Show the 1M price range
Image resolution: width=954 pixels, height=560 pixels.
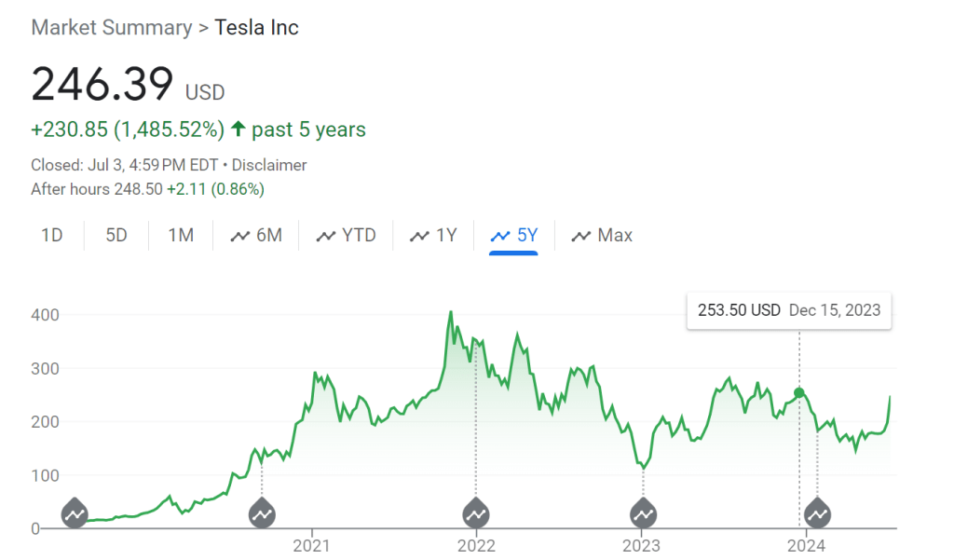[181, 235]
